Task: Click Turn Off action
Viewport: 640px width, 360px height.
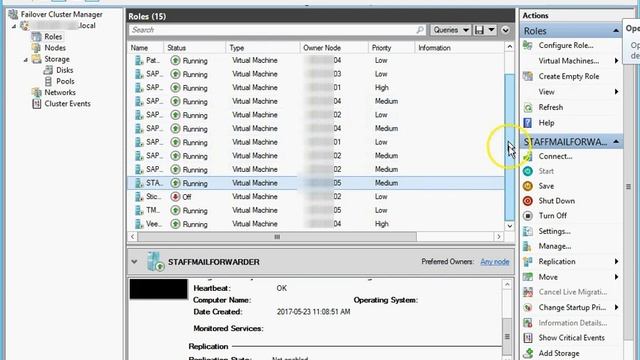Action: [x=552, y=216]
